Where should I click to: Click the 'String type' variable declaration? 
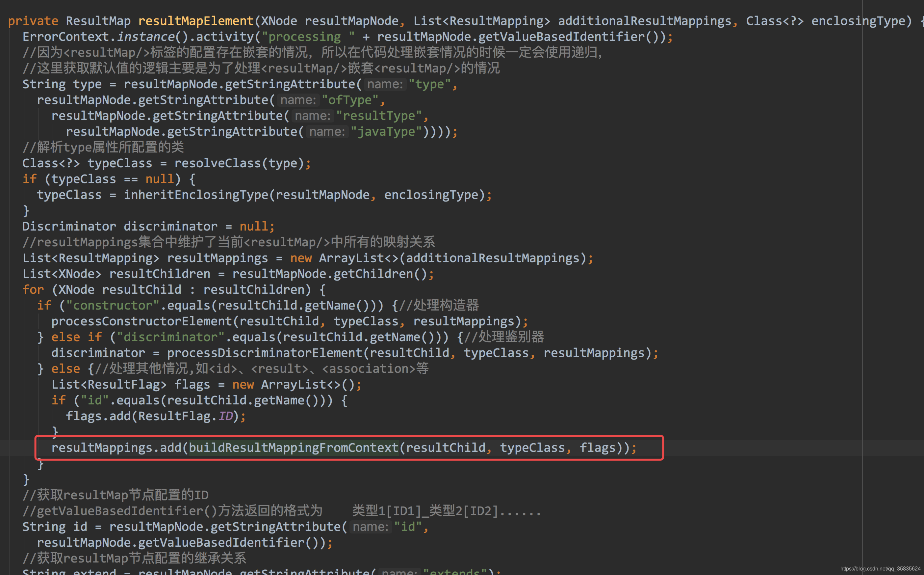tap(62, 84)
